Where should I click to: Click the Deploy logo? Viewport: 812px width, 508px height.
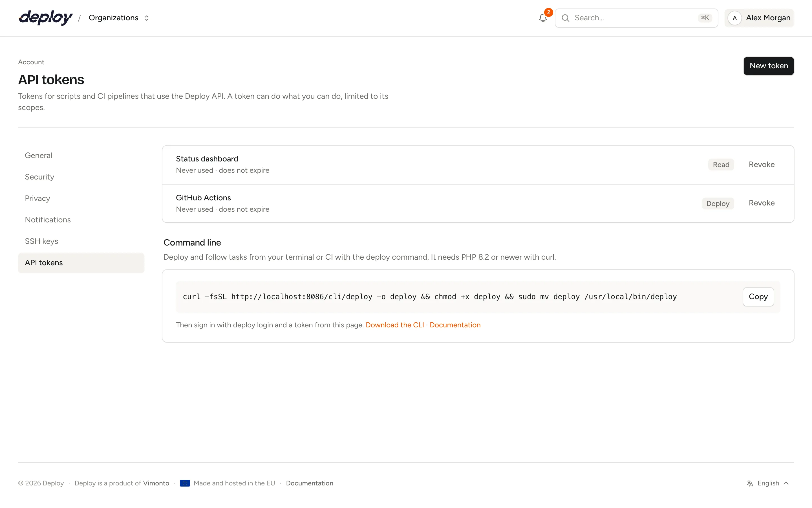(46, 17)
